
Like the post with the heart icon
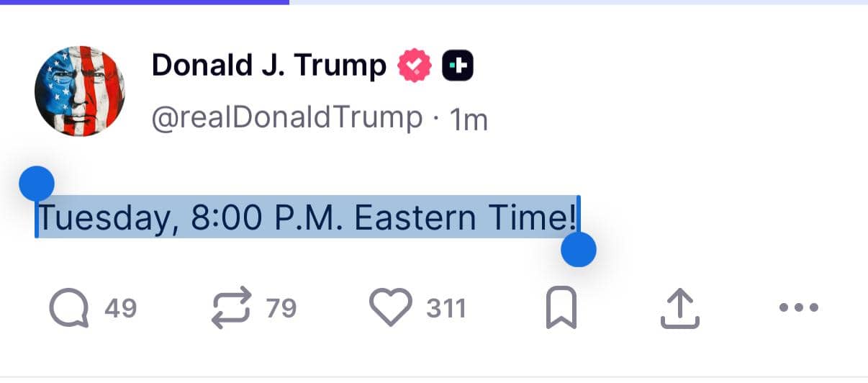[391, 307]
